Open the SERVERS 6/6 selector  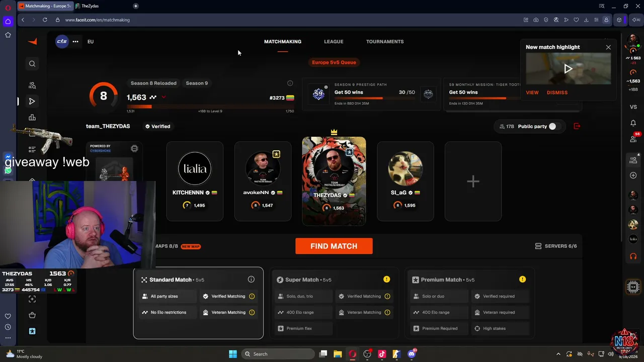click(x=556, y=246)
